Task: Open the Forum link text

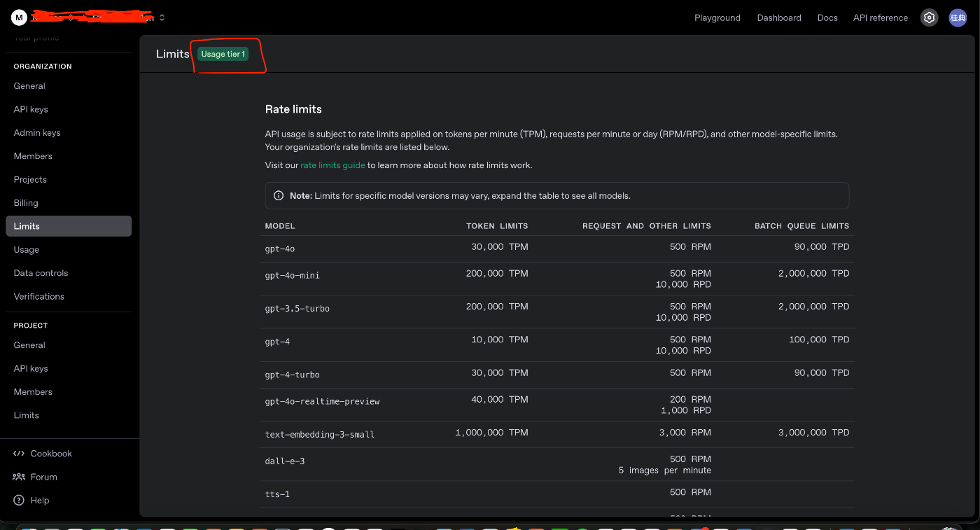Action: point(43,477)
